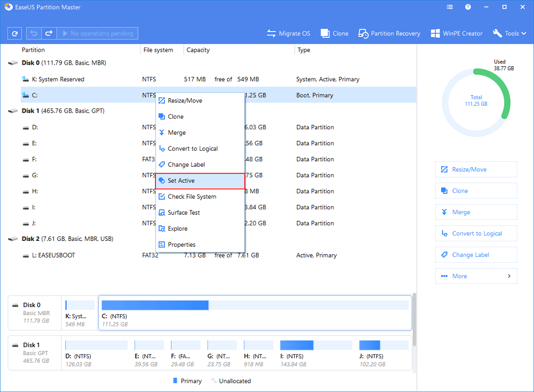The height and width of the screenshot is (392, 534).
Task: Choose Clone in context menu
Action: [200, 116]
